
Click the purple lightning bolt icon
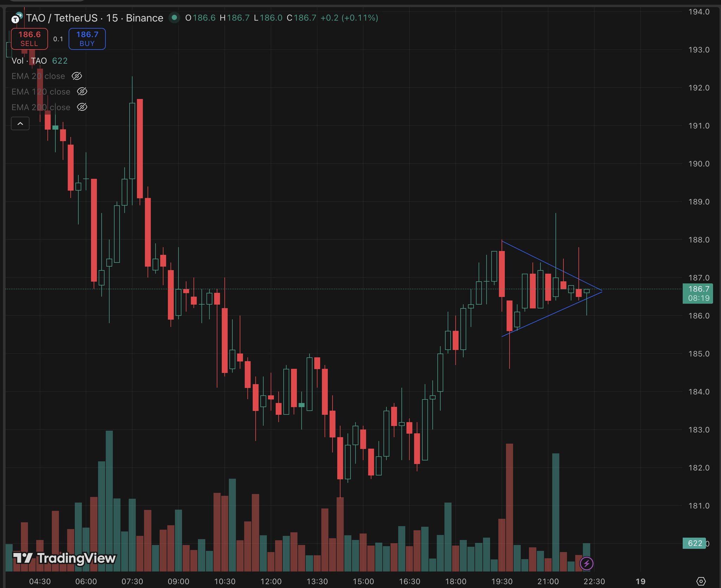click(586, 563)
